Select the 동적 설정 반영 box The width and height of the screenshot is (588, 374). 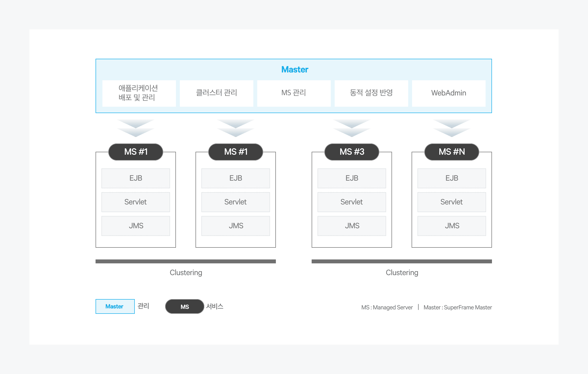click(x=371, y=93)
